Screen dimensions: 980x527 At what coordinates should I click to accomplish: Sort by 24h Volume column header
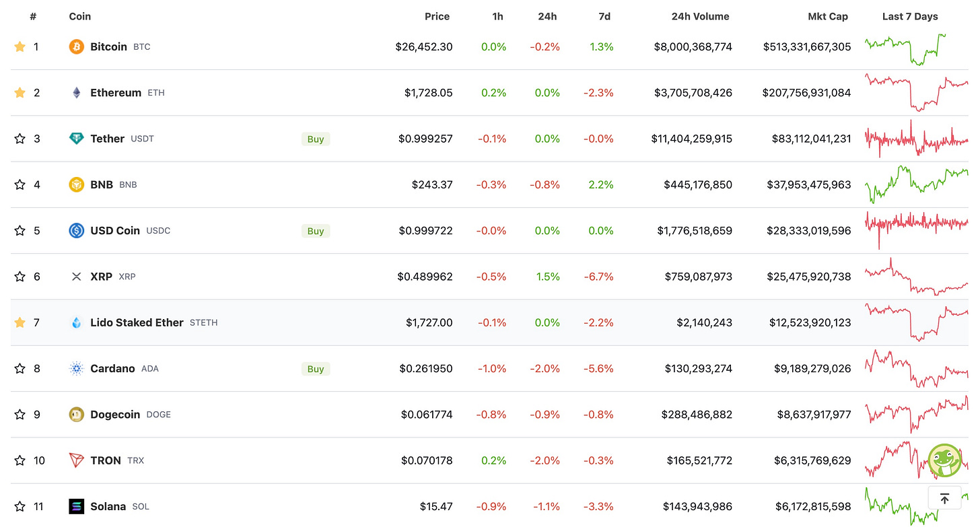click(x=700, y=16)
